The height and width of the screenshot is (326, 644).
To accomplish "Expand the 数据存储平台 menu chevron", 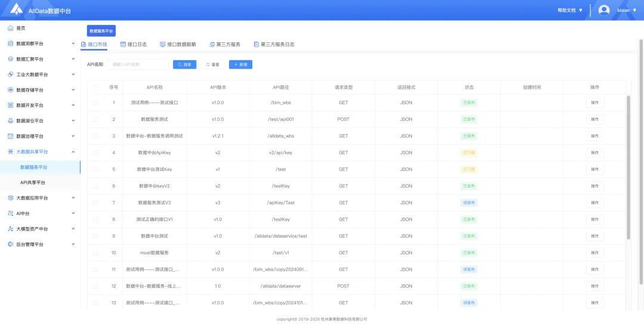I will click(x=73, y=89).
